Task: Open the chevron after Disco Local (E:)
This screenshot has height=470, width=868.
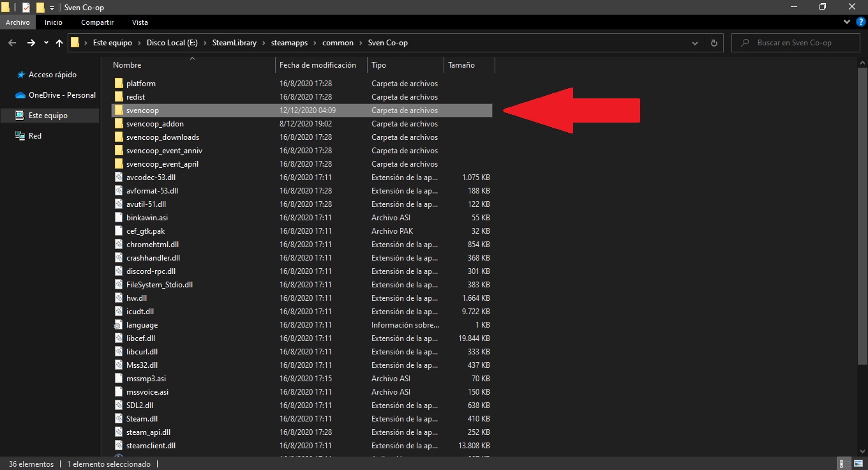Action: pos(206,43)
